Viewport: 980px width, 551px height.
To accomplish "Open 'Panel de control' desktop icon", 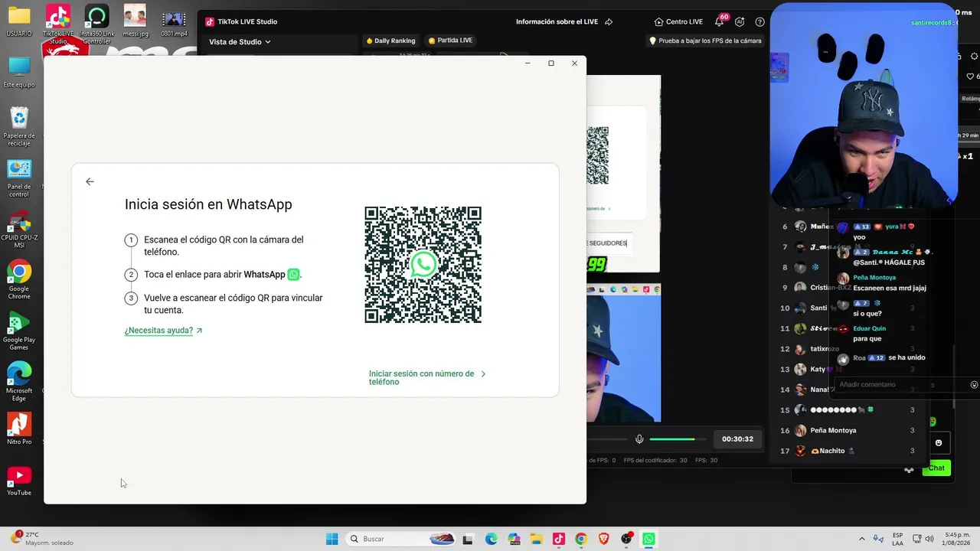I will pos(19,178).
